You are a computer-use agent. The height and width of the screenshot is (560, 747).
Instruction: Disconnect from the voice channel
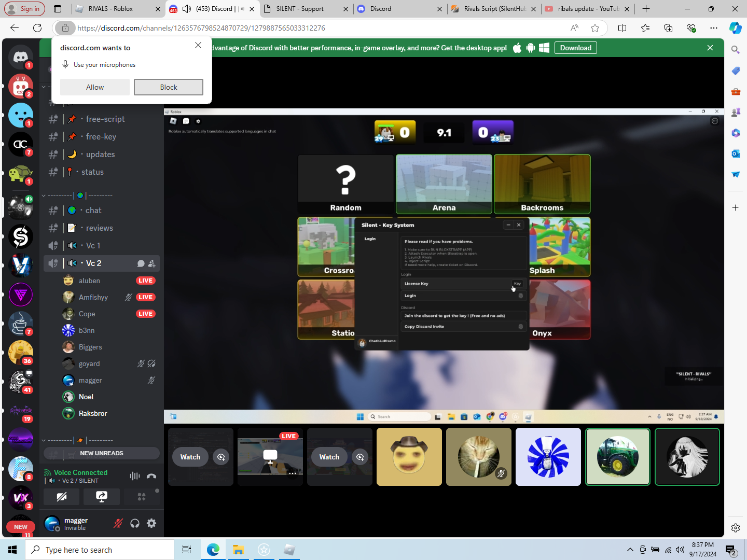pos(151,476)
